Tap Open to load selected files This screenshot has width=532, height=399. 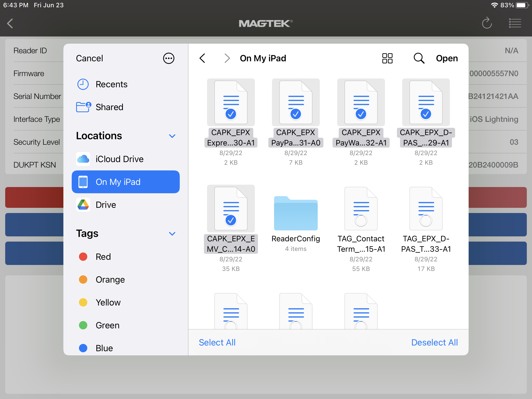(447, 58)
